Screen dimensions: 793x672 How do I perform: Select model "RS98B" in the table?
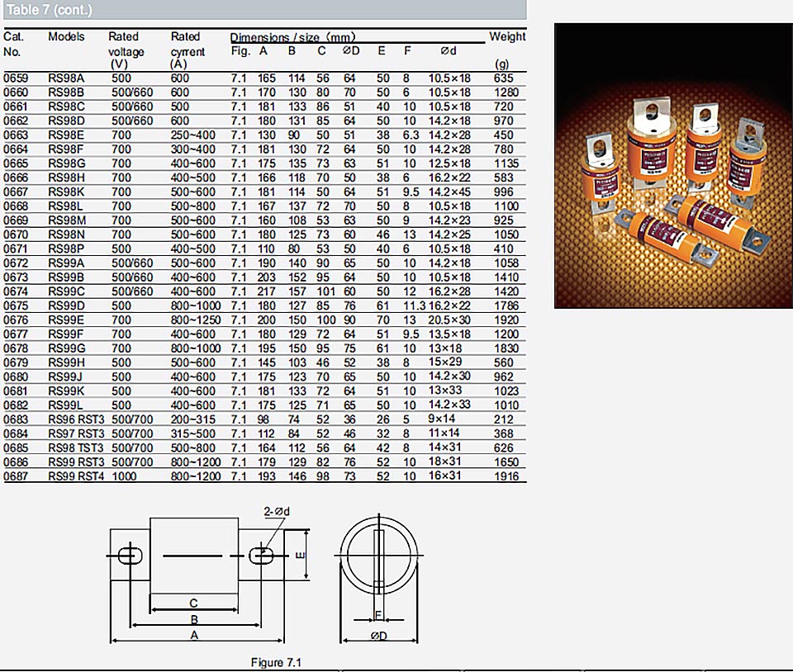(66, 92)
